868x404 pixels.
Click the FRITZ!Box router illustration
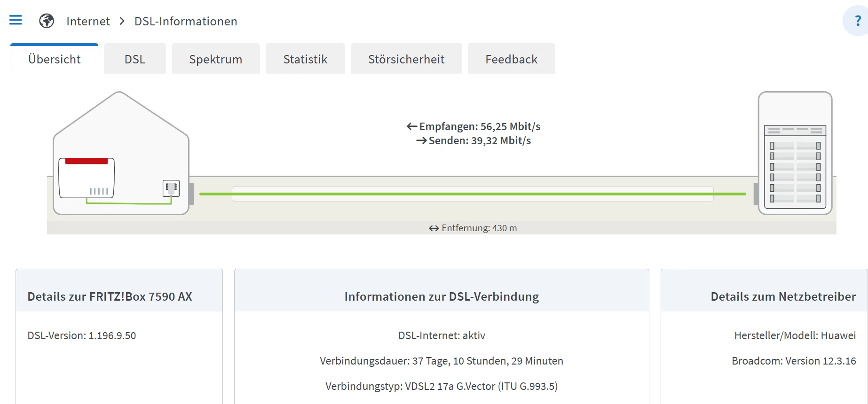(x=87, y=178)
